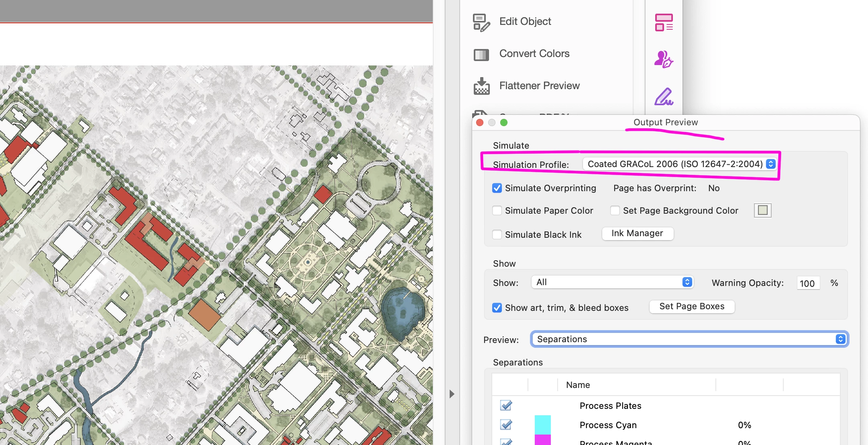Screen dimensions: 868x445
Task: Enable Simulate Black Ink checkbox
Action: click(x=497, y=235)
